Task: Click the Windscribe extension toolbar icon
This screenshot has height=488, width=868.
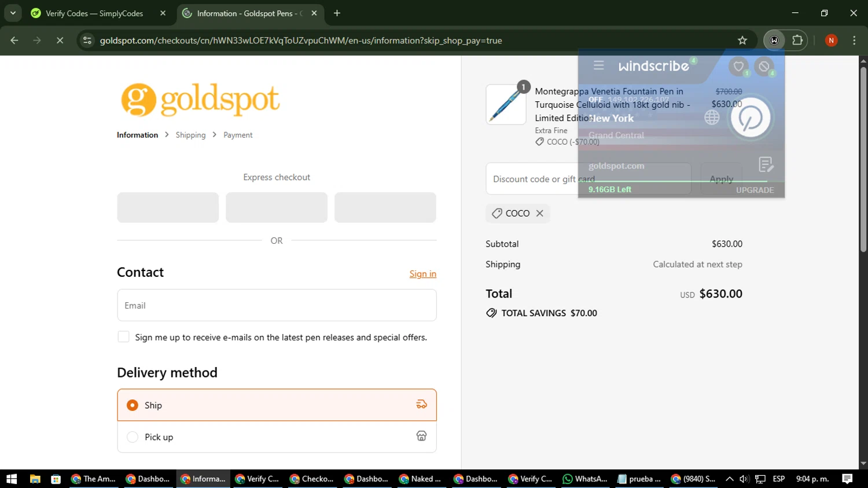Action: pyautogui.click(x=774, y=41)
